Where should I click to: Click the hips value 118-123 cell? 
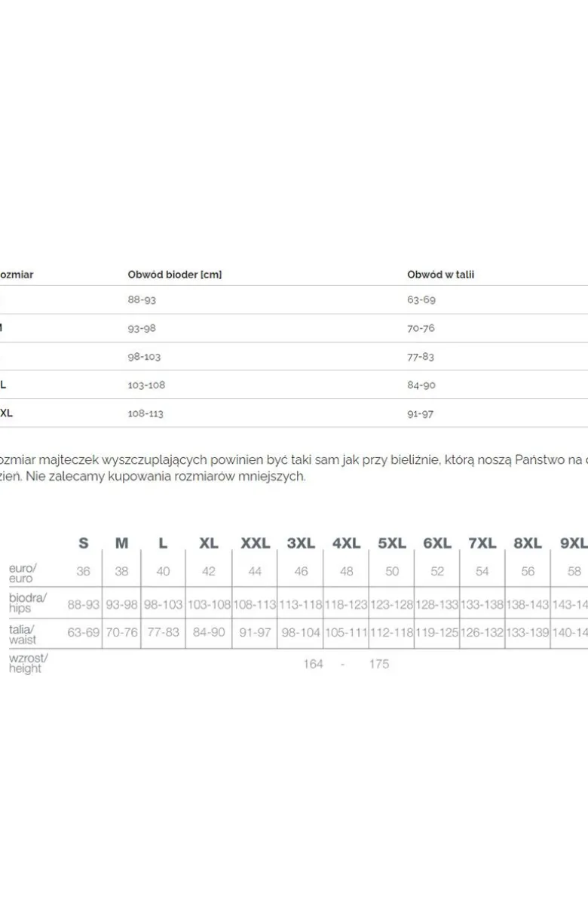pos(346,604)
